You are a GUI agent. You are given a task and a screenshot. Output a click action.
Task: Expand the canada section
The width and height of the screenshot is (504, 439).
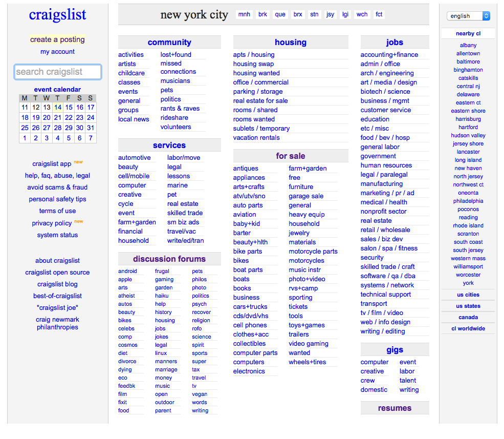[x=468, y=317]
